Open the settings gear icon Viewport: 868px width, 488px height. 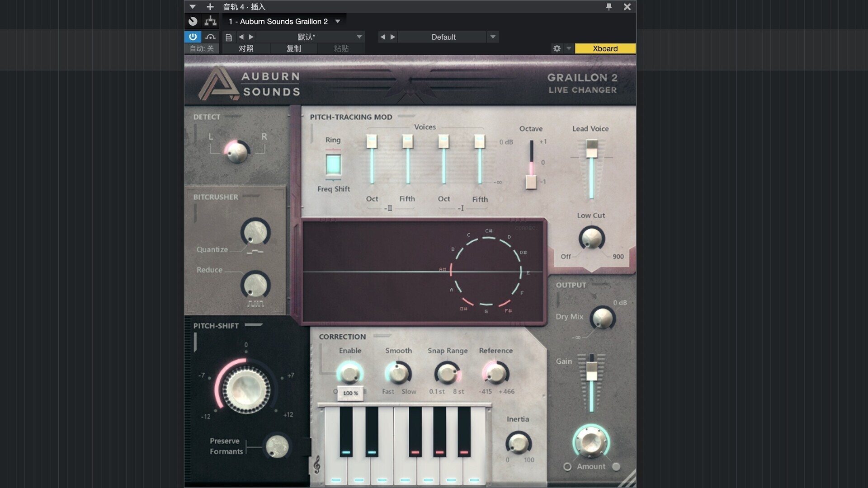(x=557, y=48)
